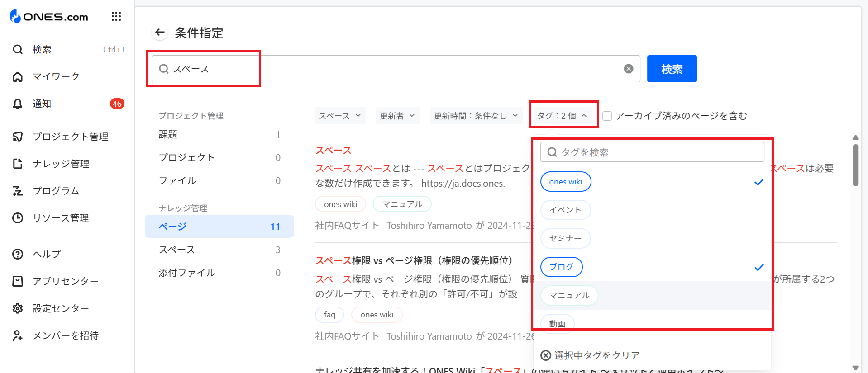Select the セミナー tag option
Image resolution: width=868 pixels, height=373 pixels.
(565, 238)
